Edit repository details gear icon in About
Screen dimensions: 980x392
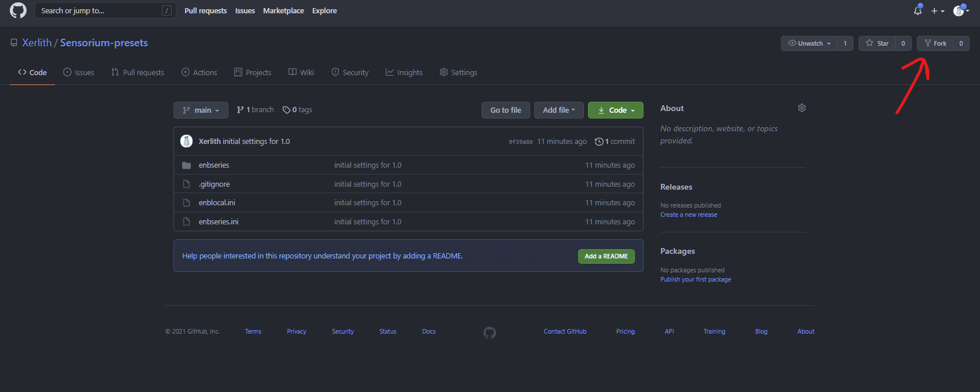click(x=802, y=108)
